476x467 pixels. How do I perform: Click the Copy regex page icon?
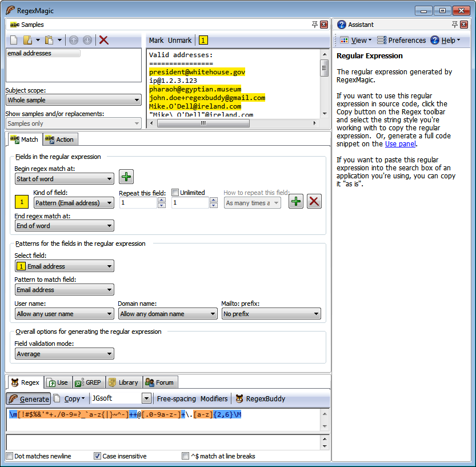(57, 398)
